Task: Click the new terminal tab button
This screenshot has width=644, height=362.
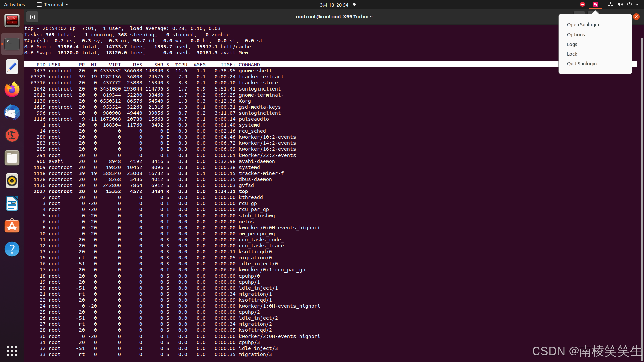Action: click(32, 17)
